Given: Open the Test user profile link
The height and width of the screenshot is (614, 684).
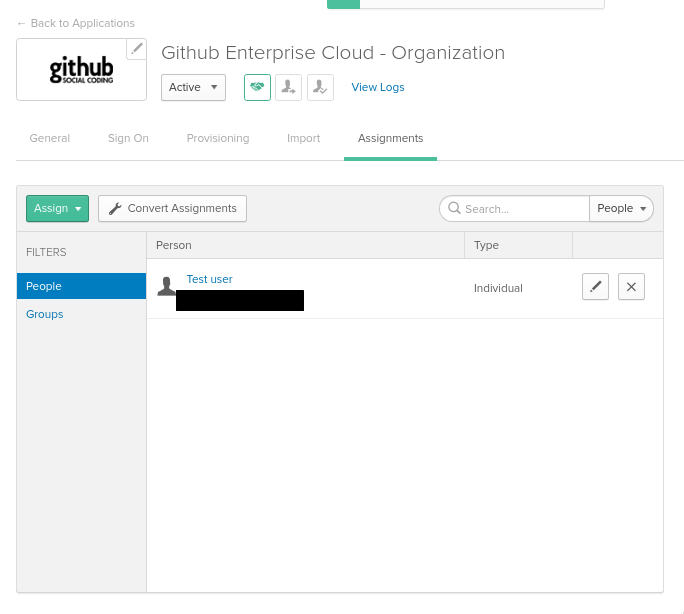Looking at the screenshot, I should (209, 279).
